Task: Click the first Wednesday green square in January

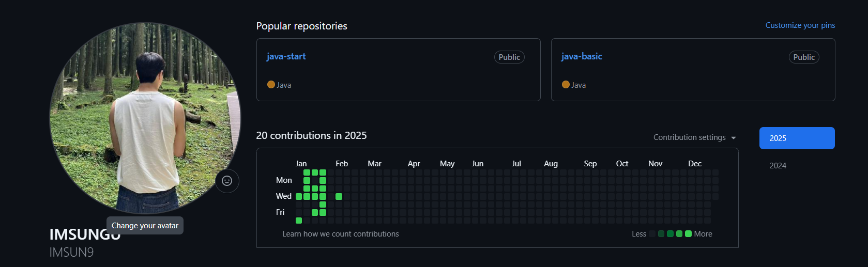Action: click(299, 196)
